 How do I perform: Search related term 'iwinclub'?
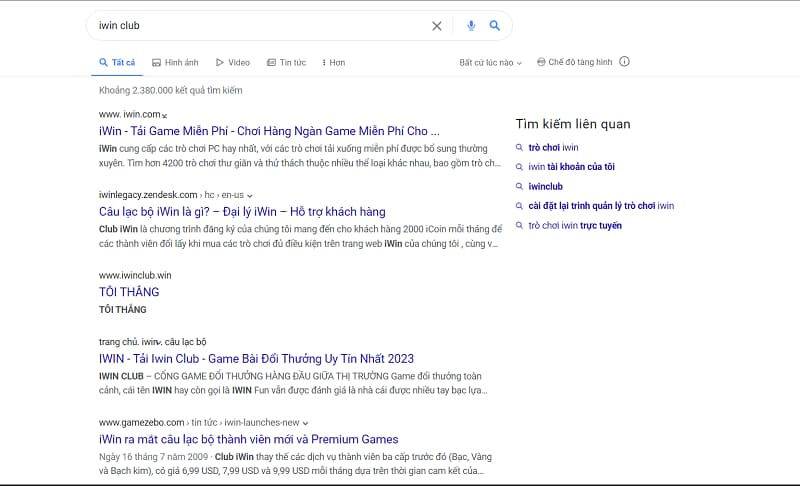click(545, 187)
